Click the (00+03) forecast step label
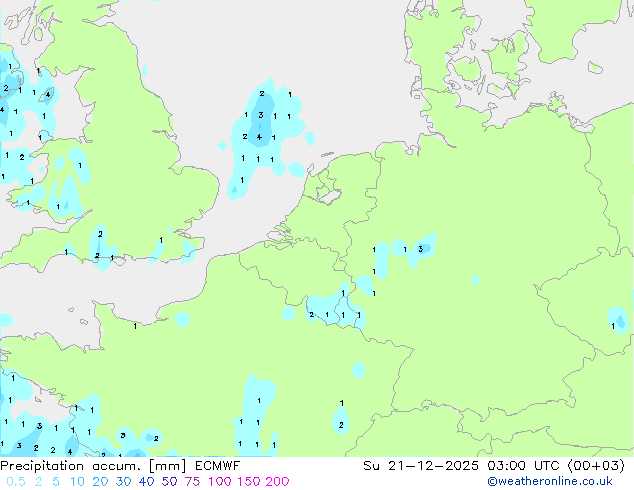 (x=596, y=466)
